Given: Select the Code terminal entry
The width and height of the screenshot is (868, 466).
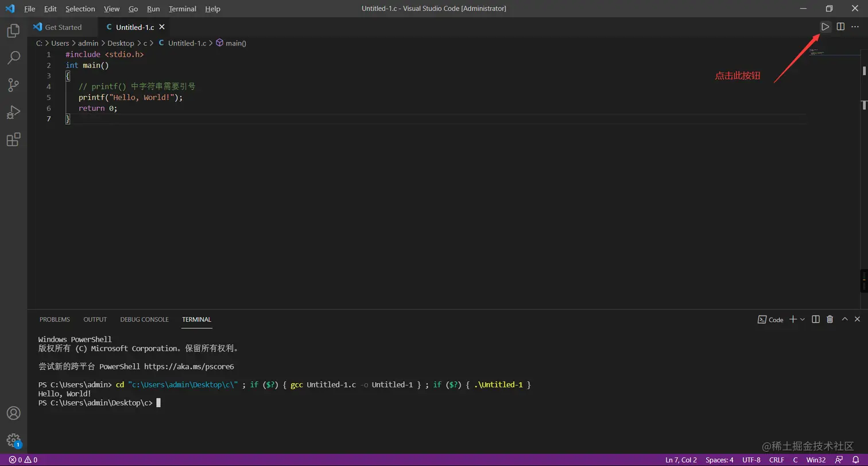Looking at the screenshot, I should 770,319.
